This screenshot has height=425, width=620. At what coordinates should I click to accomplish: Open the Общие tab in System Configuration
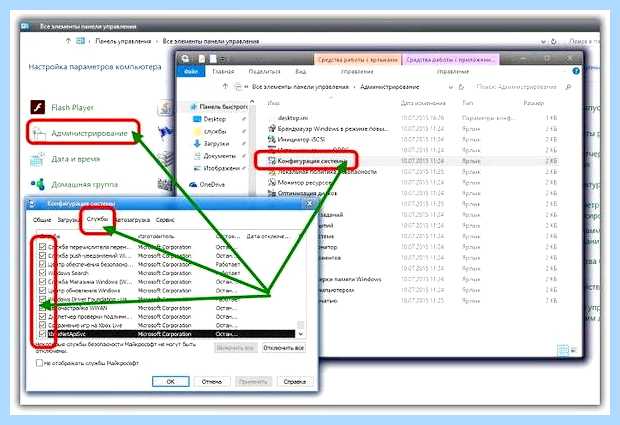pyautogui.click(x=42, y=220)
